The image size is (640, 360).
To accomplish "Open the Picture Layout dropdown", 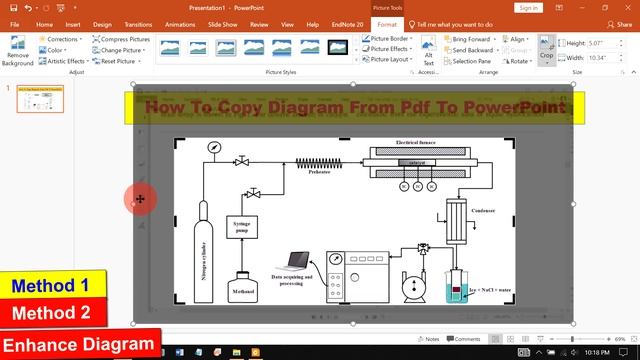I will click(x=387, y=60).
